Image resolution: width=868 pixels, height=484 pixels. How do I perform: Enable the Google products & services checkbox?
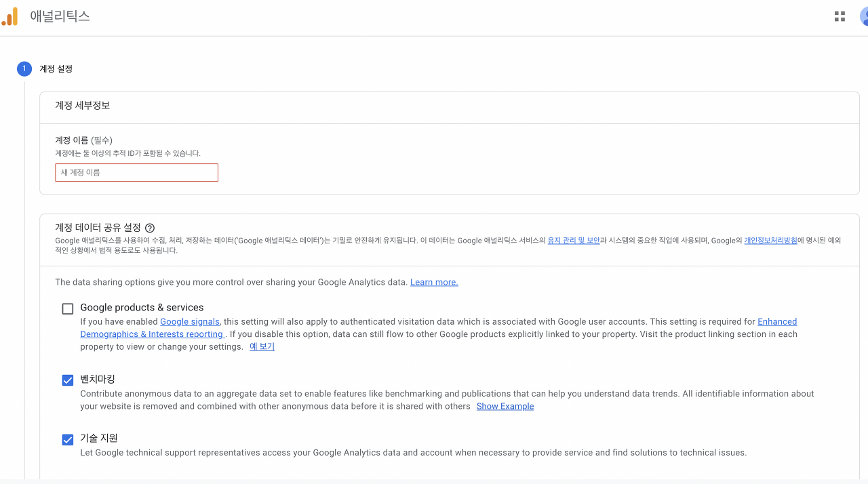(67, 308)
